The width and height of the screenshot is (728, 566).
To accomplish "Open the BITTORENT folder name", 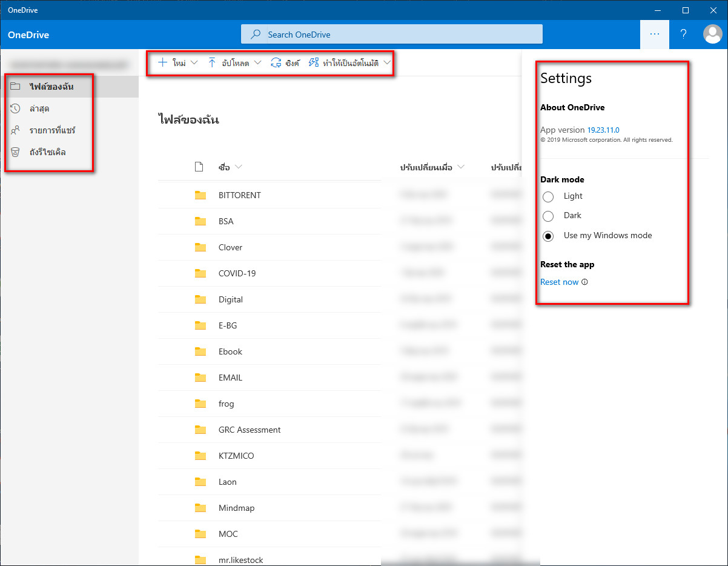I will coord(240,195).
